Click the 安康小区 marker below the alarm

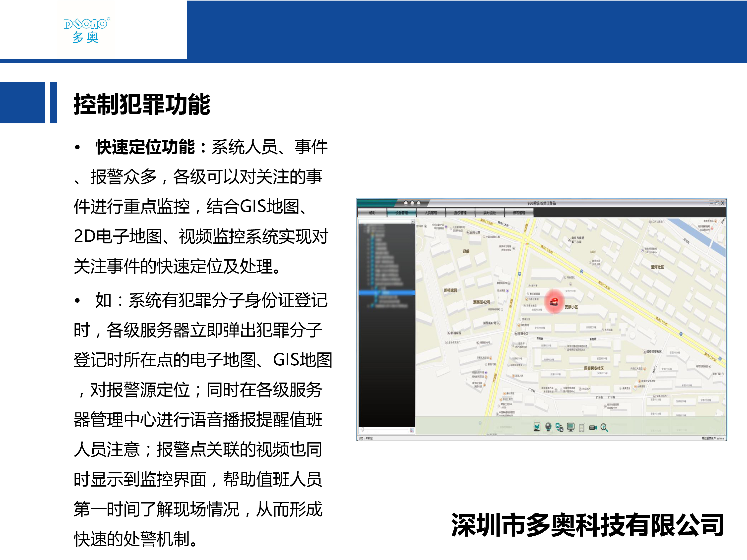point(516,334)
